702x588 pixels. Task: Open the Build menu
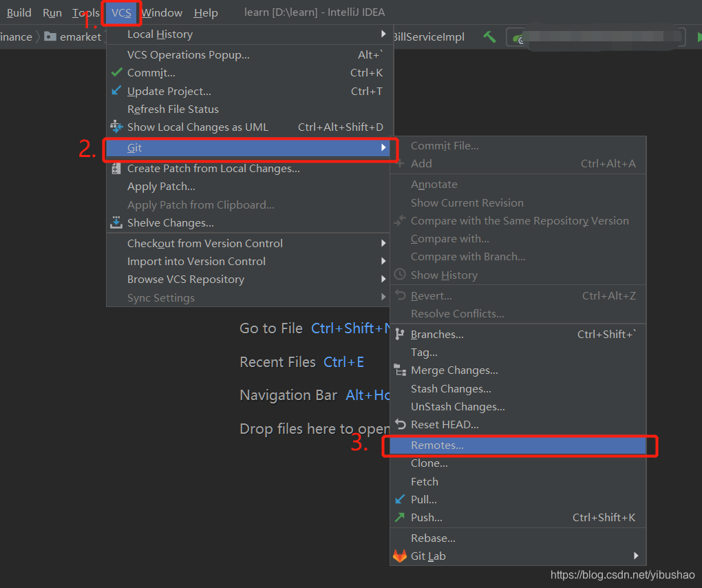click(19, 12)
